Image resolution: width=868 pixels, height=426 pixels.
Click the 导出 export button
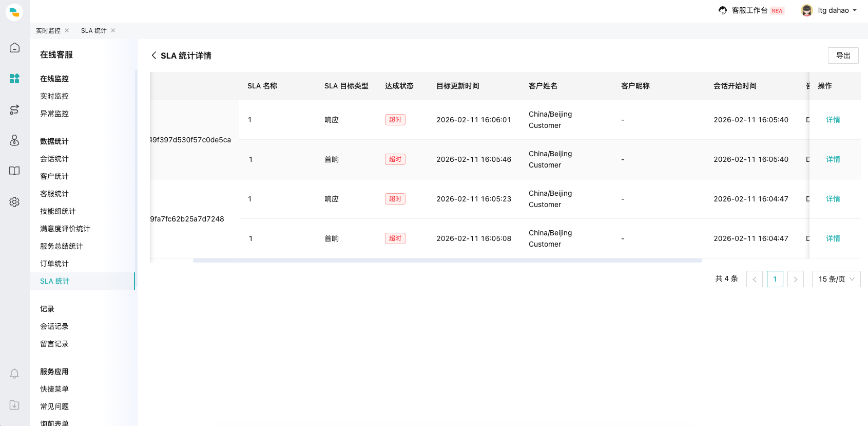tap(843, 55)
